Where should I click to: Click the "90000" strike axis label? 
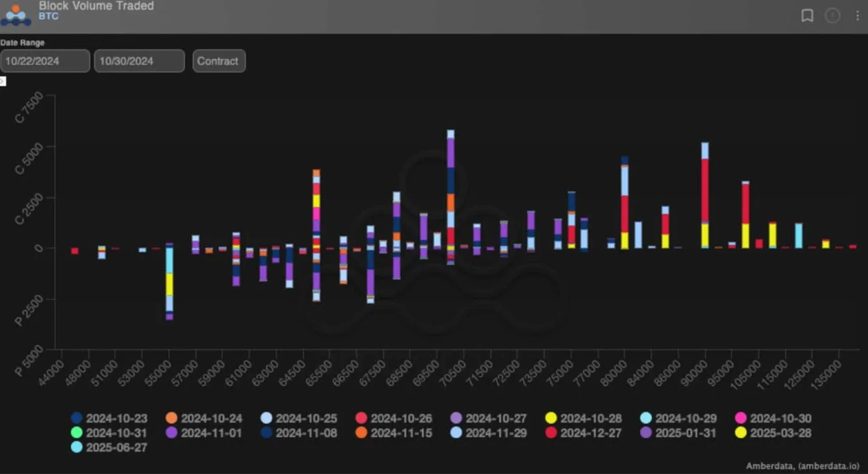click(694, 373)
